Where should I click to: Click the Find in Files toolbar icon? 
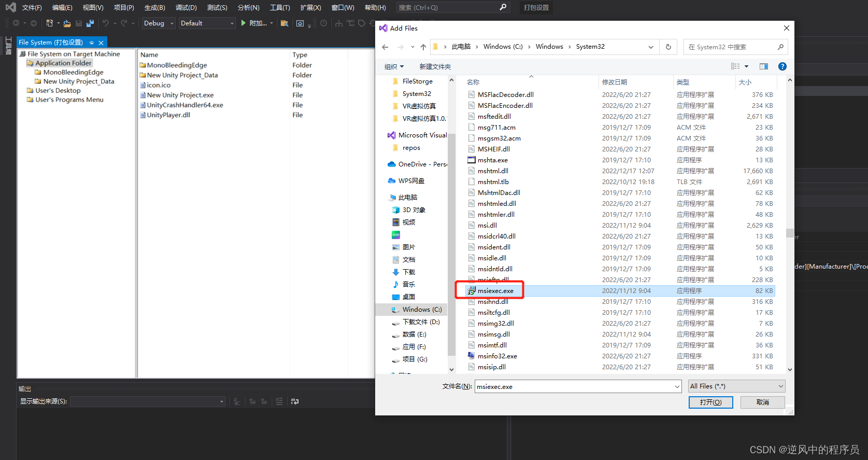284,23
